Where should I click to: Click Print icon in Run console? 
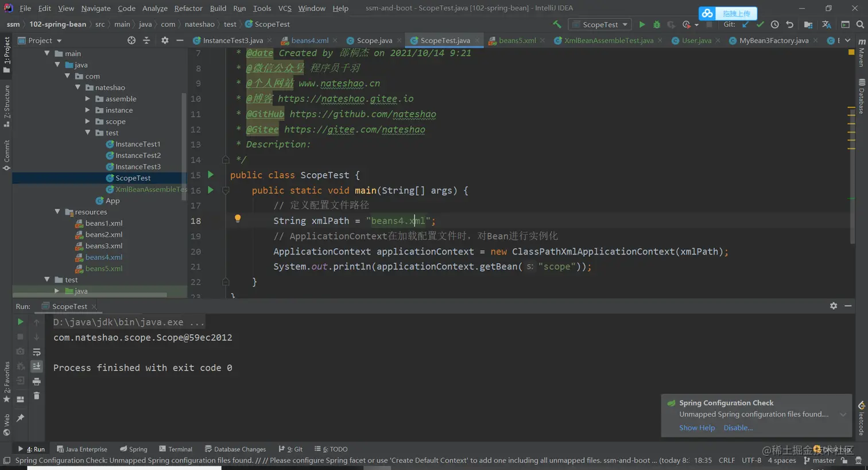[x=37, y=381]
